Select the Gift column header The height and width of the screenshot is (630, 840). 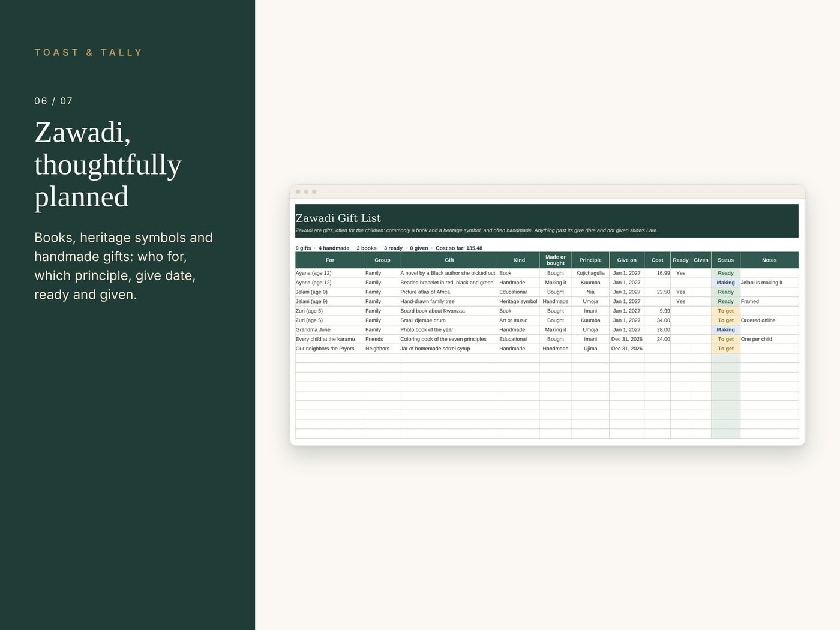point(449,260)
